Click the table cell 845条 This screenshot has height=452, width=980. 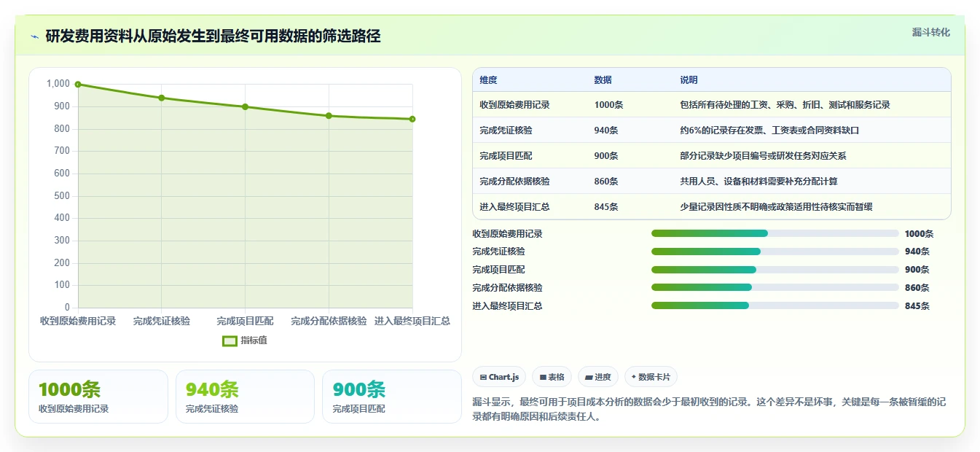[x=606, y=207]
